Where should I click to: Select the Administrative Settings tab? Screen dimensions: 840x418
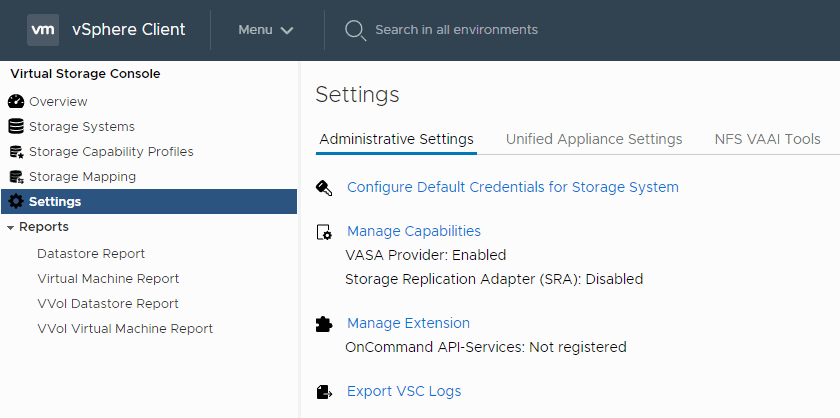[396, 139]
